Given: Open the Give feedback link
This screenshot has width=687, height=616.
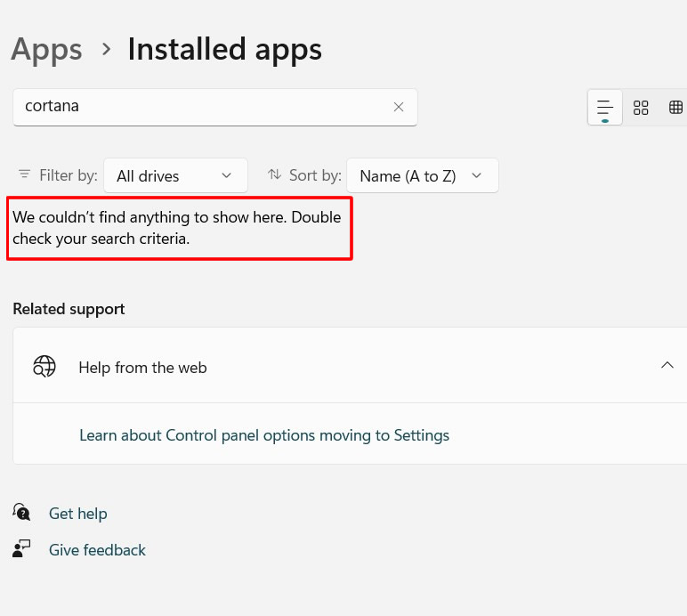Looking at the screenshot, I should click(x=97, y=550).
